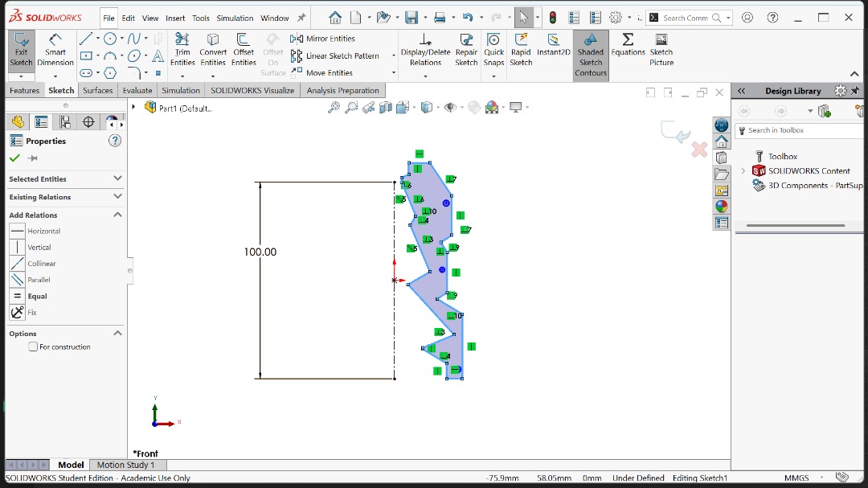Select Move Entities tool
Viewport: 868px width, 488px height.
pos(321,72)
